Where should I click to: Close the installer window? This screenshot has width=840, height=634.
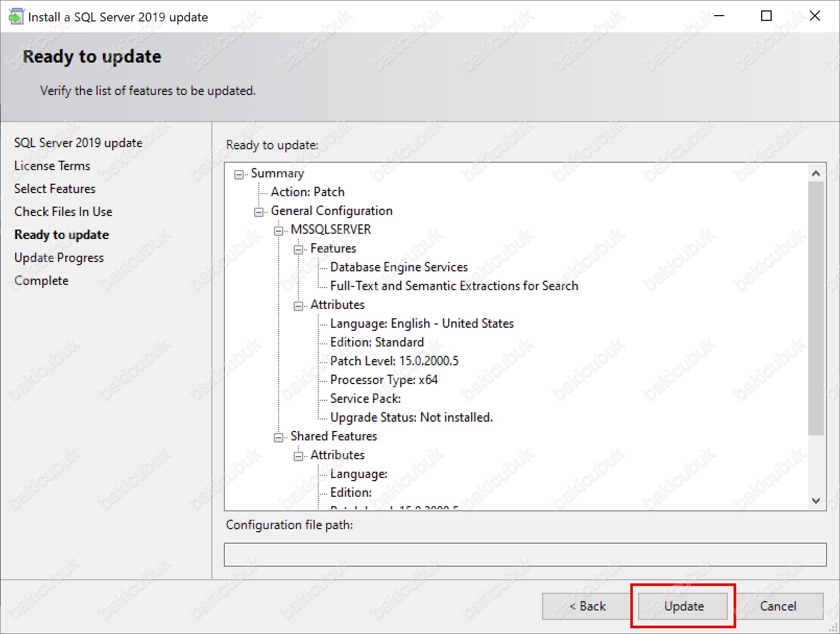tap(815, 16)
